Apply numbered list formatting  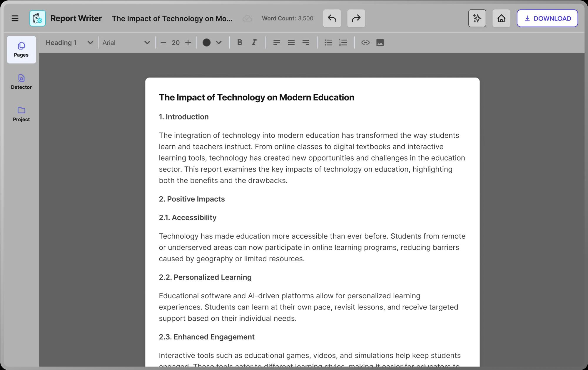coord(343,43)
